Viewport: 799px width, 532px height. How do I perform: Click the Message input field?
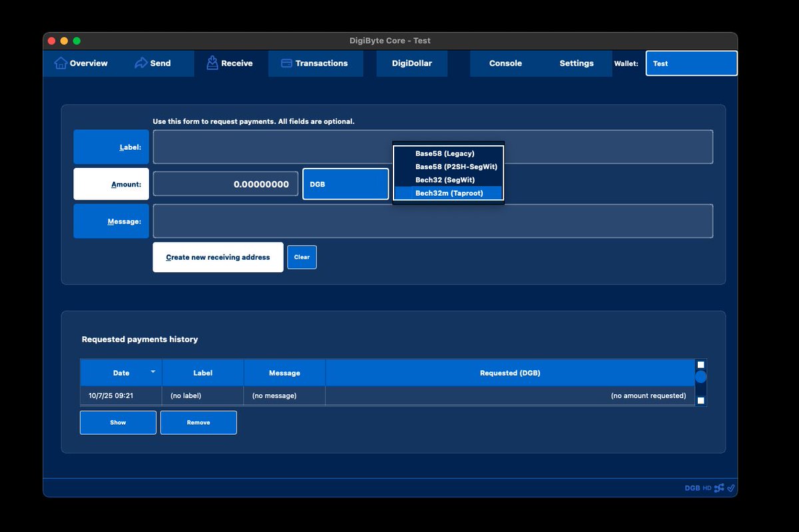coord(433,221)
